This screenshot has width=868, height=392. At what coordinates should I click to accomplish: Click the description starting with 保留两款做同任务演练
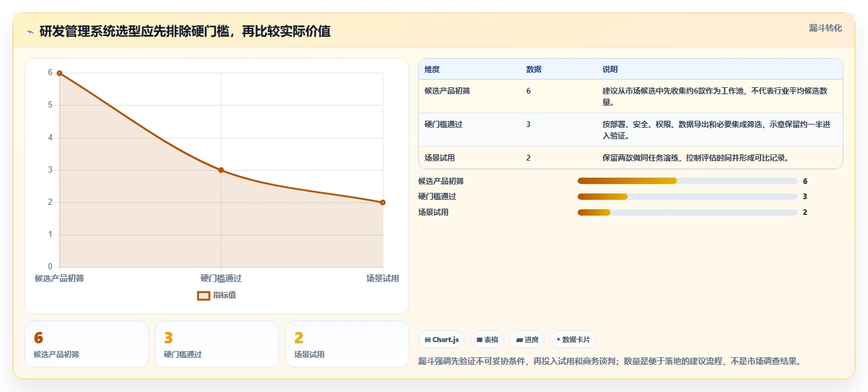pos(696,158)
